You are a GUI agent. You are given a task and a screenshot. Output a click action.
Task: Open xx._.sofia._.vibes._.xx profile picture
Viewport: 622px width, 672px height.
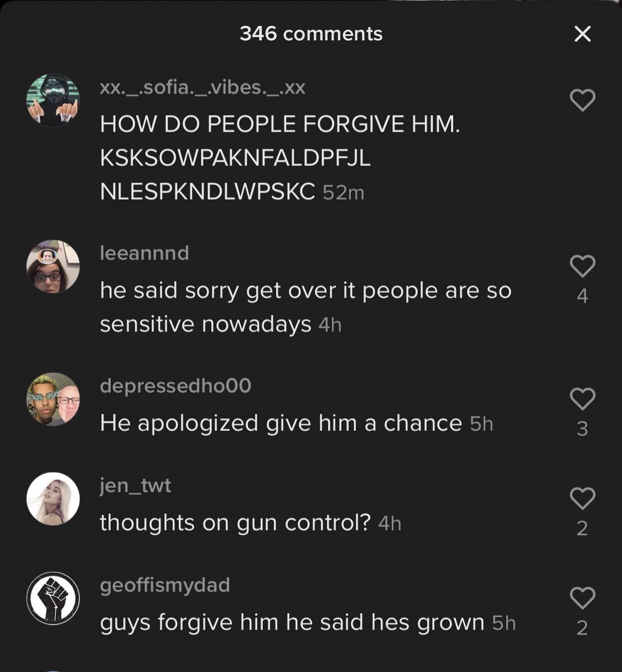pos(53,100)
